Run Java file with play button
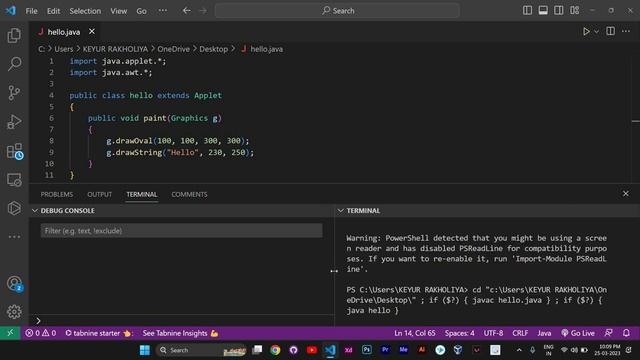This screenshot has width=640, height=360. click(586, 31)
